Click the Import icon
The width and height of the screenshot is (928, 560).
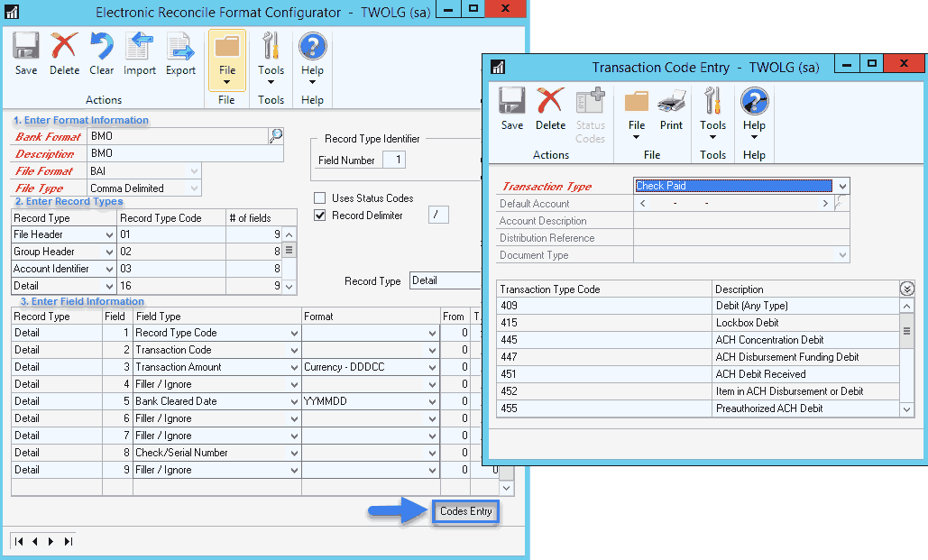click(140, 53)
